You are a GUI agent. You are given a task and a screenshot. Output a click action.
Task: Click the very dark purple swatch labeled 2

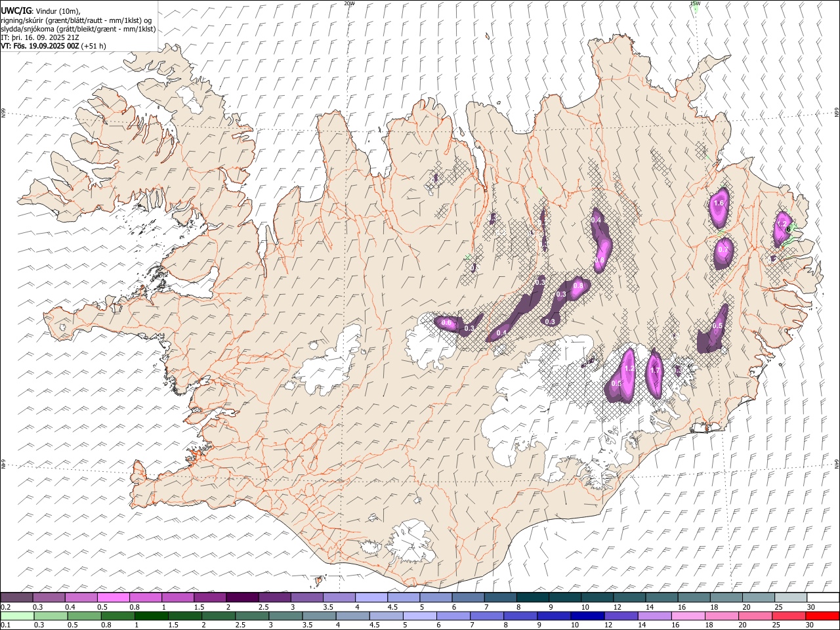241,597
